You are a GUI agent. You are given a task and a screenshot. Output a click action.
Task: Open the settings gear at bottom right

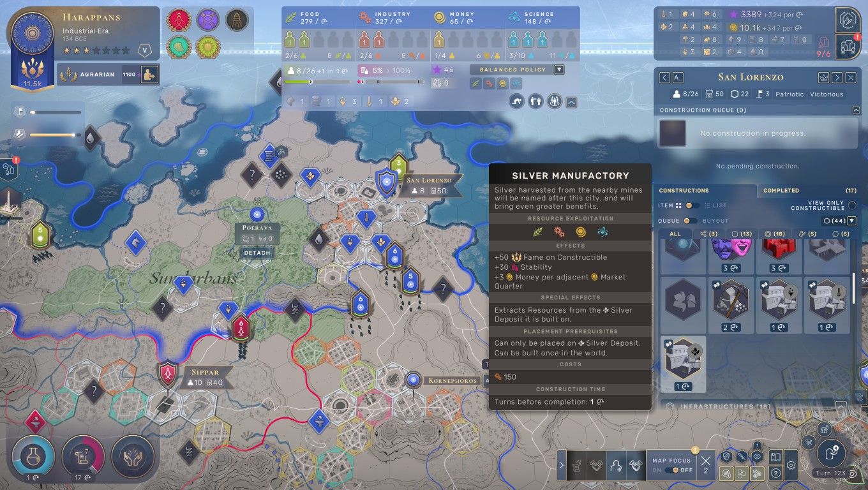point(791,465)
